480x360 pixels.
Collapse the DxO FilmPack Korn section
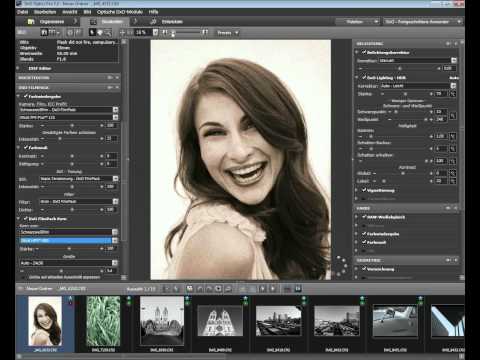[x=19, y=219]
